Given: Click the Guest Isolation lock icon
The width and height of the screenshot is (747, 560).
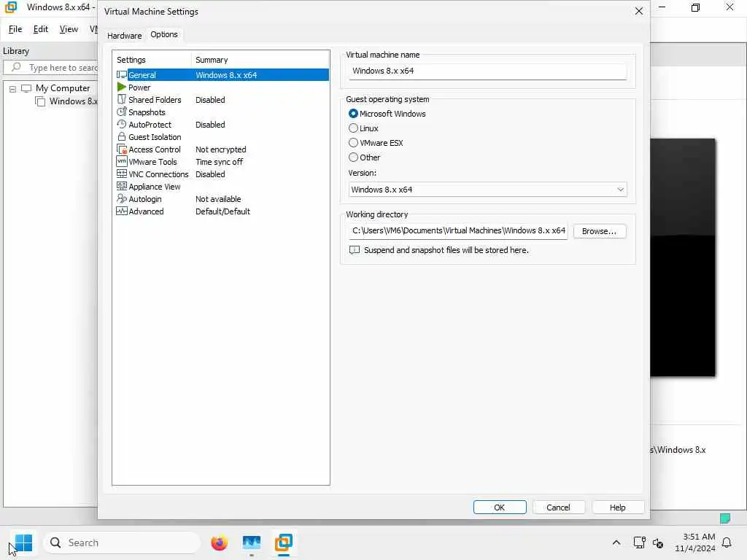Looking at the screenshot, I should click(x=122, y=136).
